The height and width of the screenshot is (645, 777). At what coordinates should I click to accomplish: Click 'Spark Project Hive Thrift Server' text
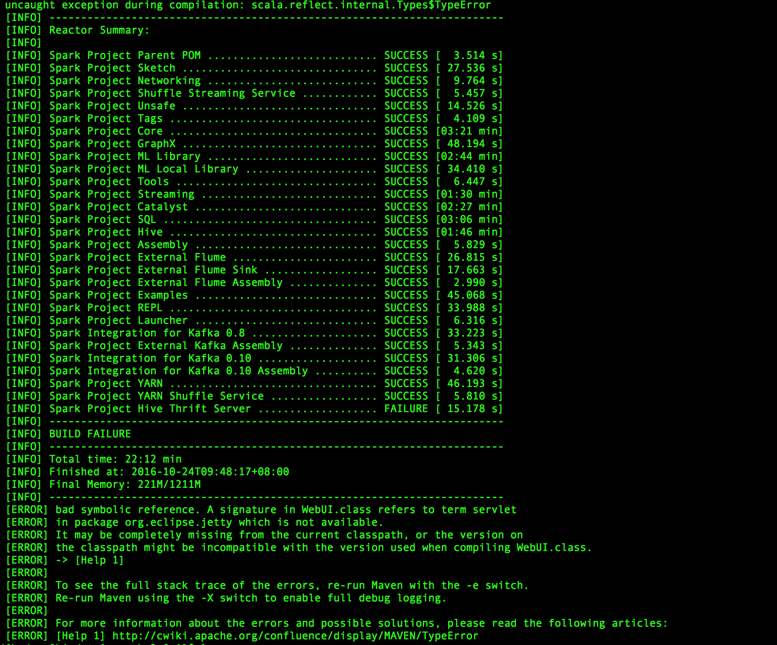(150, 409)
